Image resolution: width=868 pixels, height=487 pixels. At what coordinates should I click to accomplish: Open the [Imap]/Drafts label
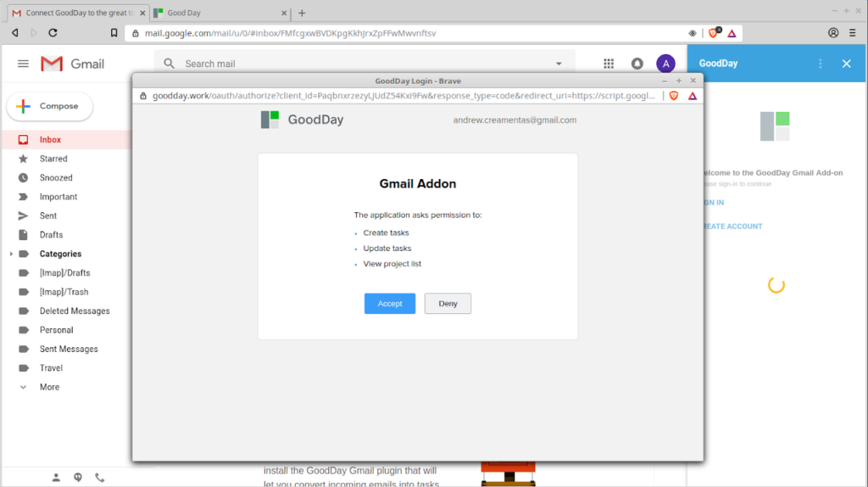(x=66, y=272)
